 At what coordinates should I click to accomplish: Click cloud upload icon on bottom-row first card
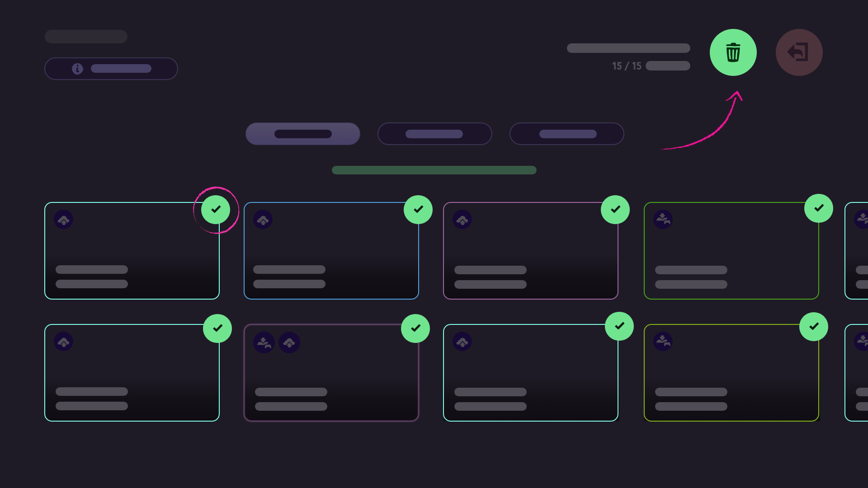click(x=64, y=342)
